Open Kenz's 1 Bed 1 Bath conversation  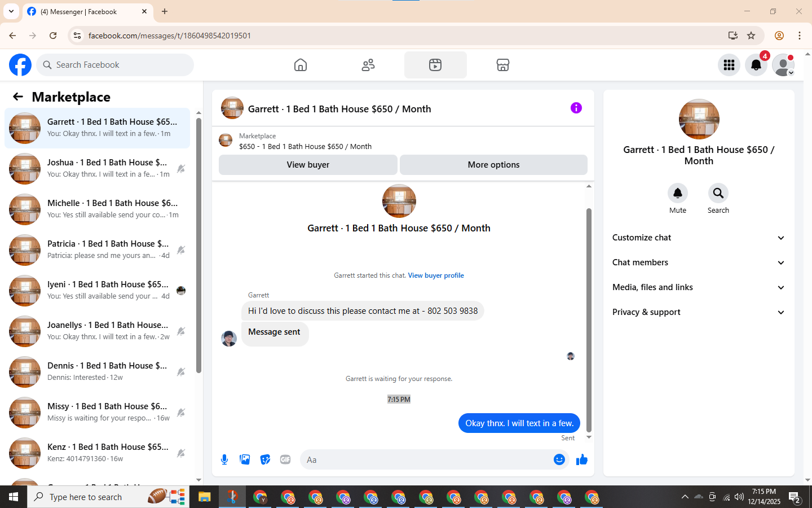97,453
